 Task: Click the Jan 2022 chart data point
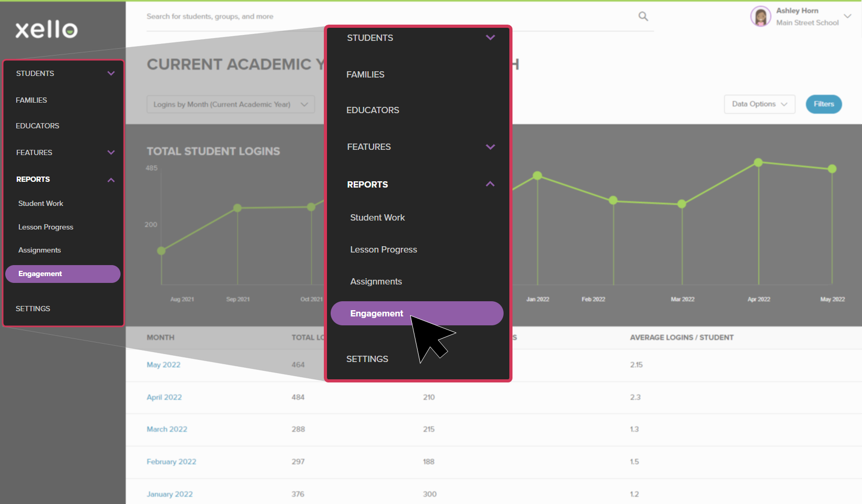coord(537,176)
